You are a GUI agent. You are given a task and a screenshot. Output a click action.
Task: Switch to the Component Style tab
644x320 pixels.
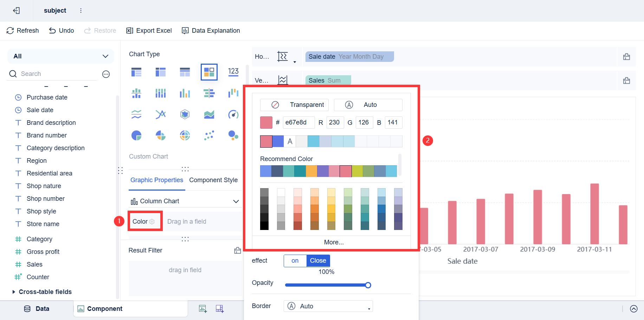(x=213, y=180)
